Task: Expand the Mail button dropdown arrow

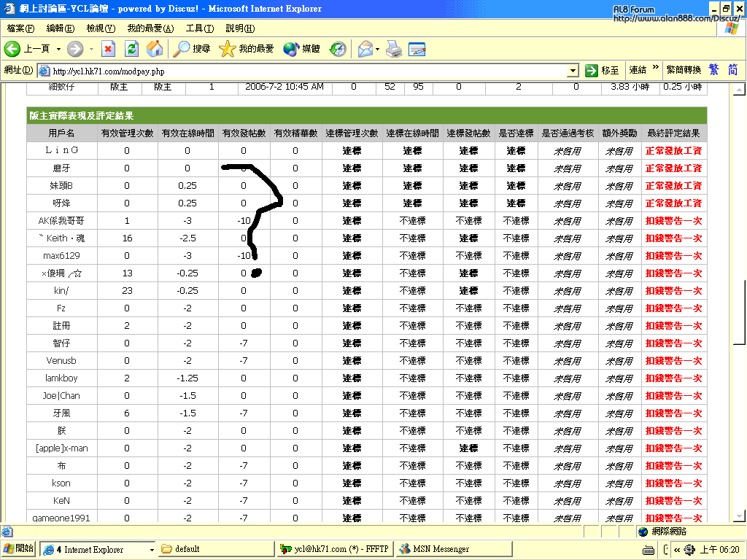Action: 377,49
